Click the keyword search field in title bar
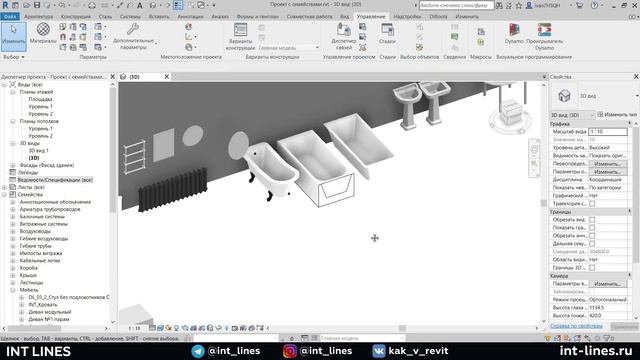 tap(456, 5)
